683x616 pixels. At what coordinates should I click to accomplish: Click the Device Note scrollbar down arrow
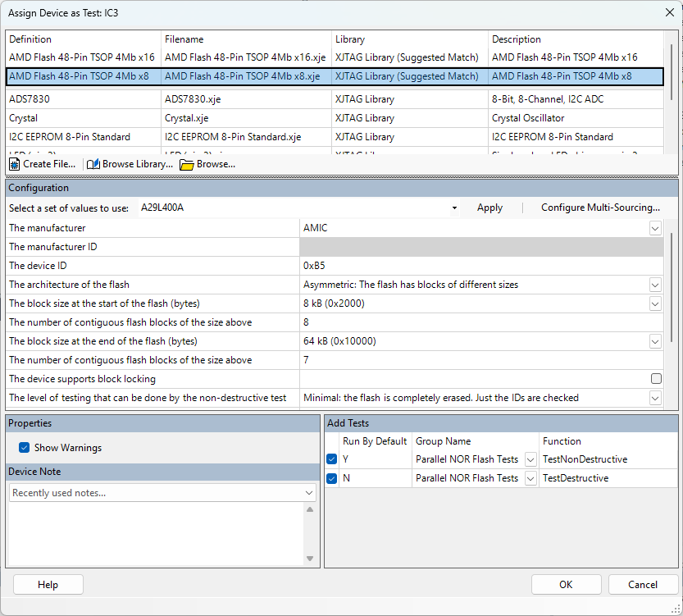pos(310,559)
